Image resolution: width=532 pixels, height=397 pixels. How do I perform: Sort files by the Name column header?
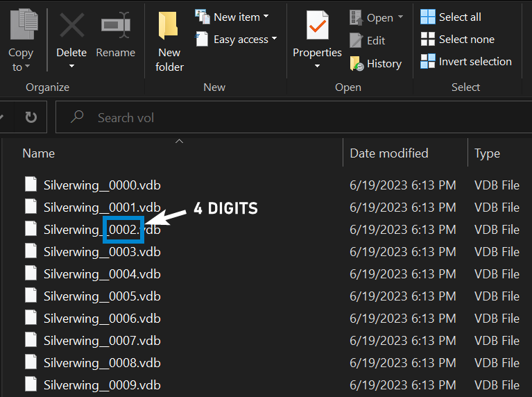39,153
